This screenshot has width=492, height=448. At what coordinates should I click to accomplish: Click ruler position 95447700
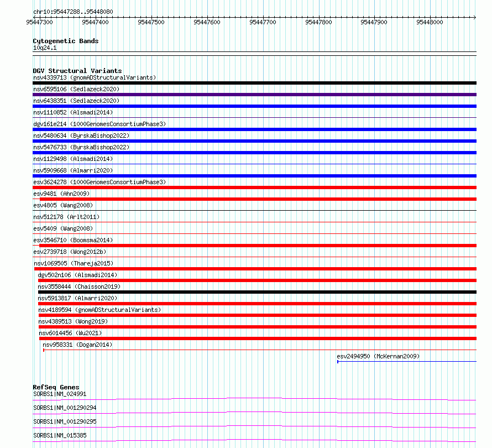[x=263, y=22]
